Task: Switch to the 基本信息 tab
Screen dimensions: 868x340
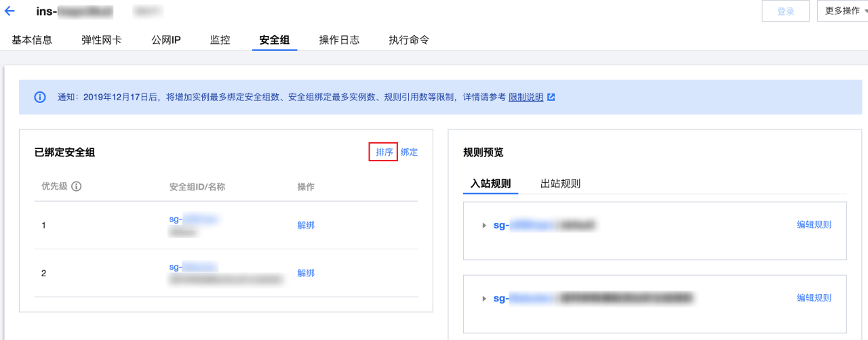Action: 32,40
